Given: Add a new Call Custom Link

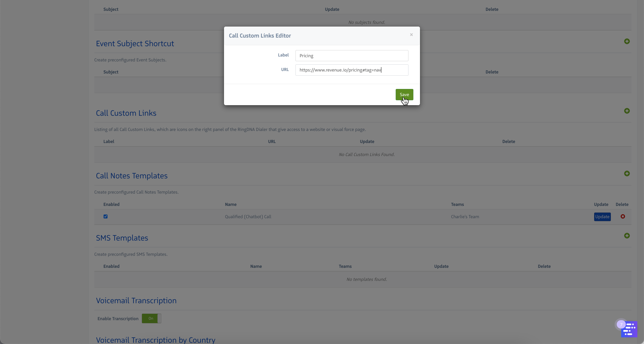Looking at the screenshot, I should [627, 111].
